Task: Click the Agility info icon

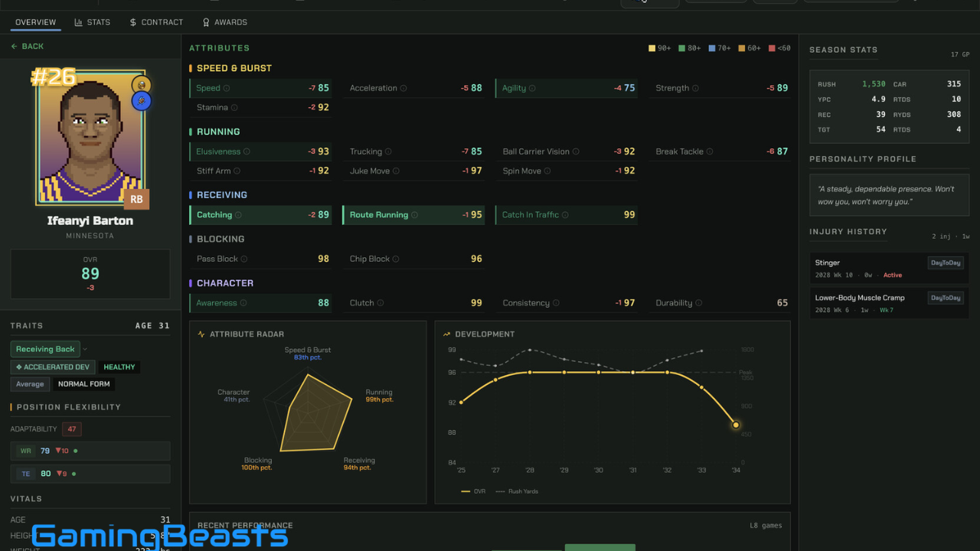Action: point(532,88)
